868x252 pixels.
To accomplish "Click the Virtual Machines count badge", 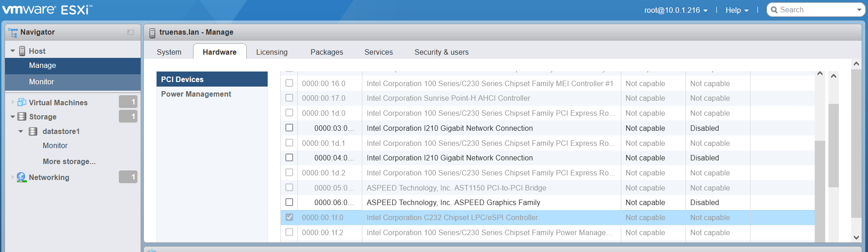I will (x=128, y=102).
